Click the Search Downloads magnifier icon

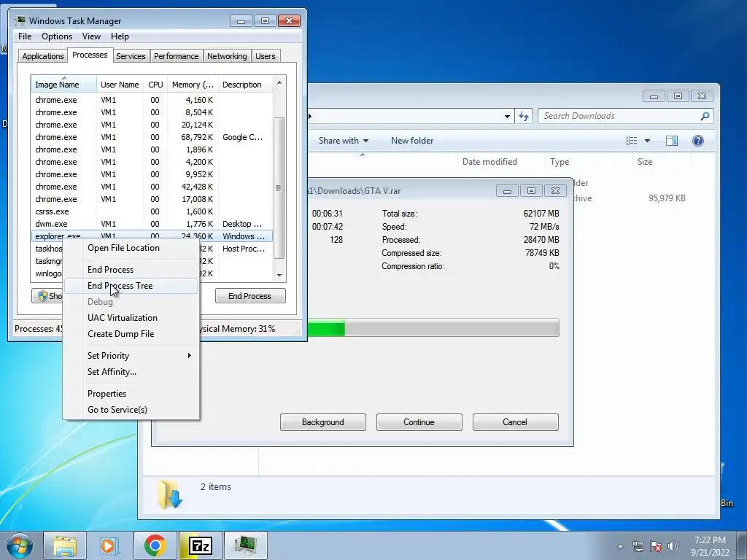tap(705, 116)
